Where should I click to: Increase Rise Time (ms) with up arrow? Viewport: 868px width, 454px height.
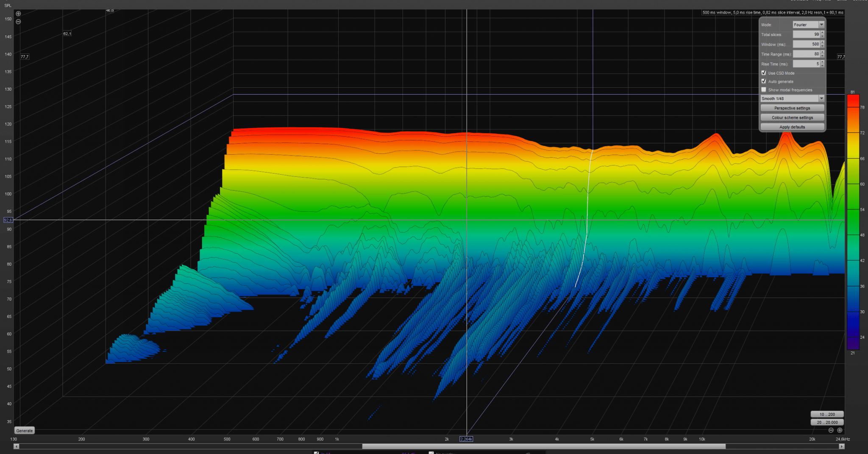pos(822,62)
